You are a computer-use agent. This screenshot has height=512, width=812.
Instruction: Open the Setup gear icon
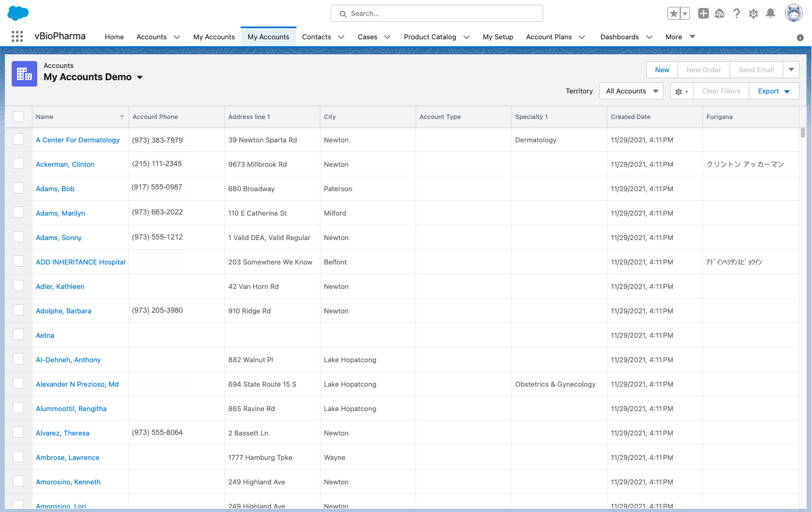point(753,14)
